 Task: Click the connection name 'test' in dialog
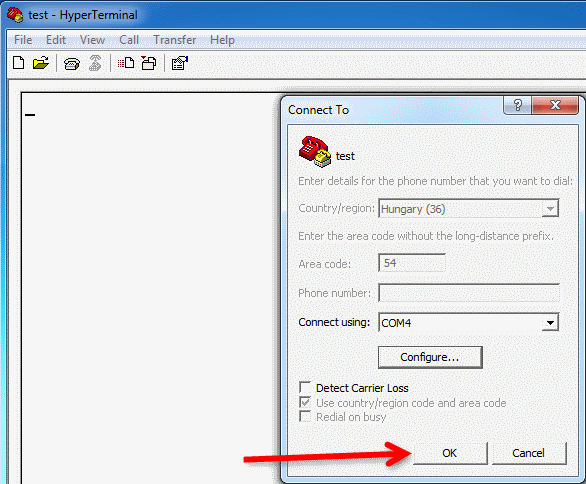(x=345, y=156)
